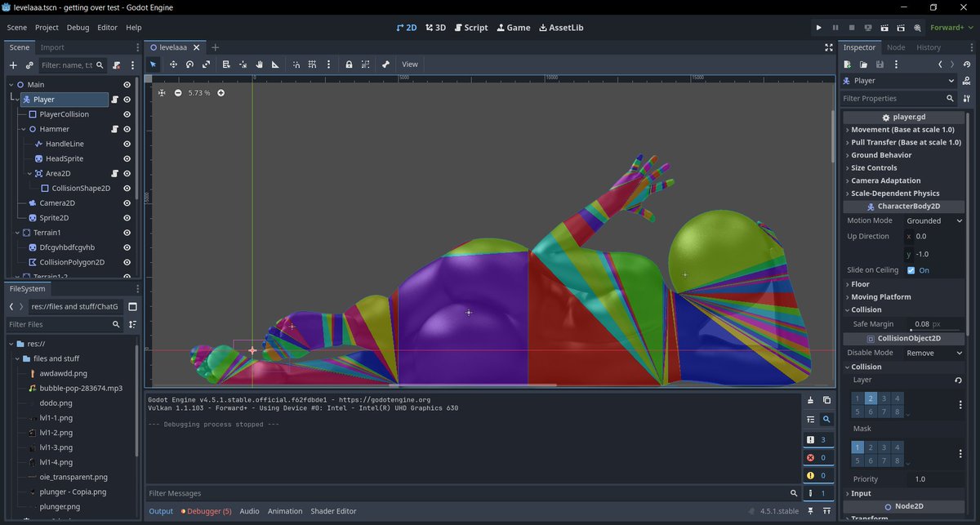
Task: Toggle Grid Snap in viewport toolbar
Action: click(312, 65)
